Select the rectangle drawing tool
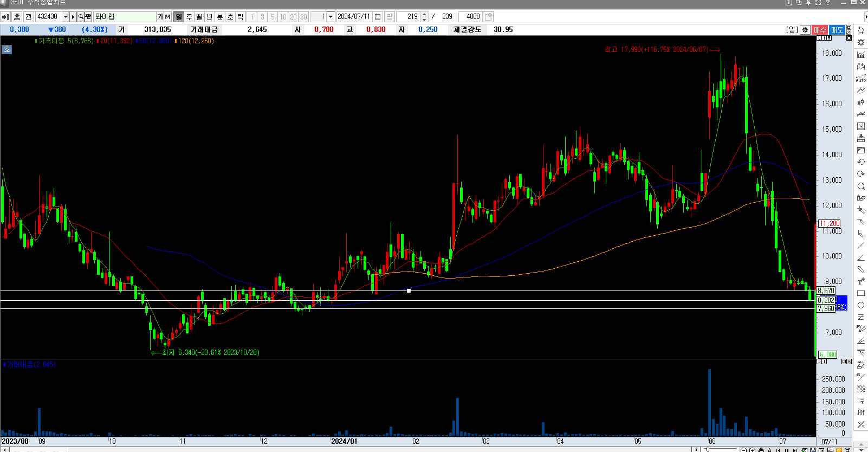 coord(861,293)
